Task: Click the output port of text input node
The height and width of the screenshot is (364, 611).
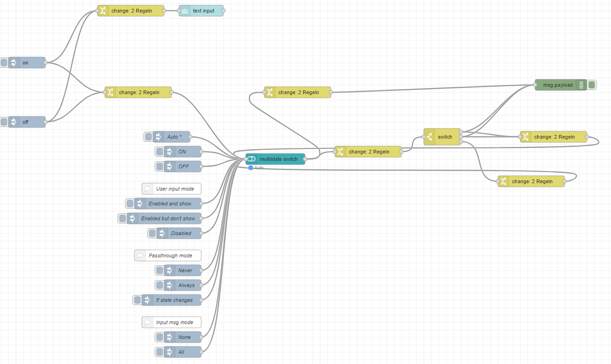Action: point(223,11)
